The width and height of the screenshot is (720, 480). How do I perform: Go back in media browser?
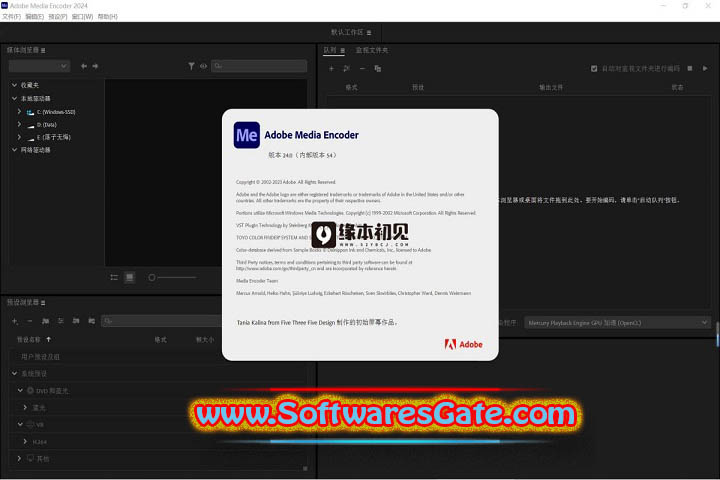tap(84, 66)
